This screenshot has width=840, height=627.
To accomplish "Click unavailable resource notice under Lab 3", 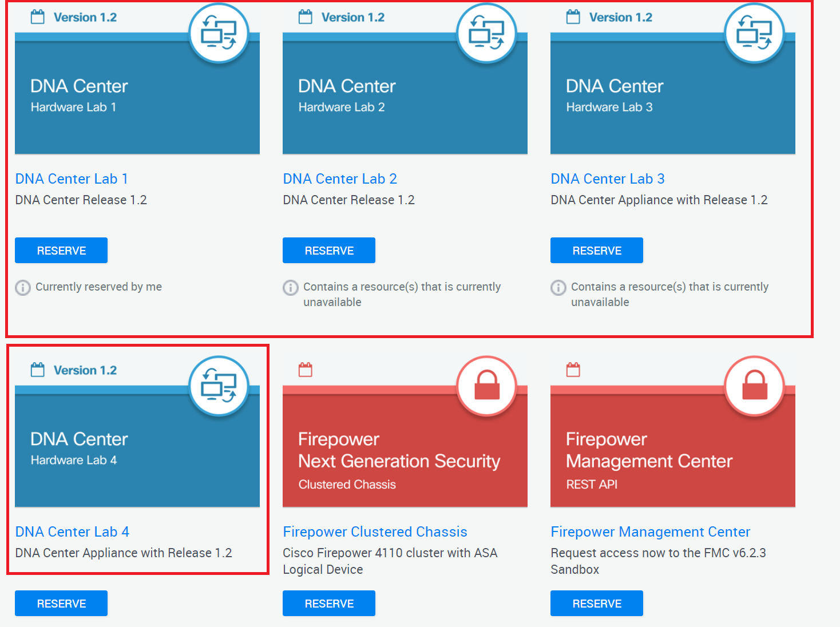I will (x=670, y=294).
